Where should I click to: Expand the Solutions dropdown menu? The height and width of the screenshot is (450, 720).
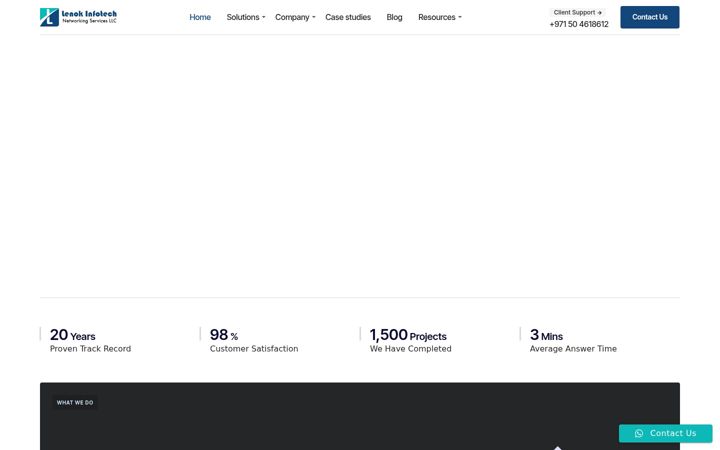click(x=246, y=17)
